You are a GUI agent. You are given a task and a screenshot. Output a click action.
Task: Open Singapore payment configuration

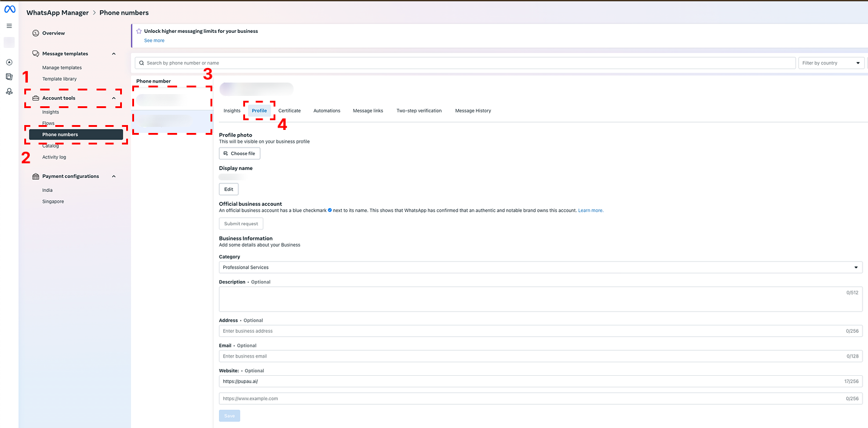click(53, 202)
